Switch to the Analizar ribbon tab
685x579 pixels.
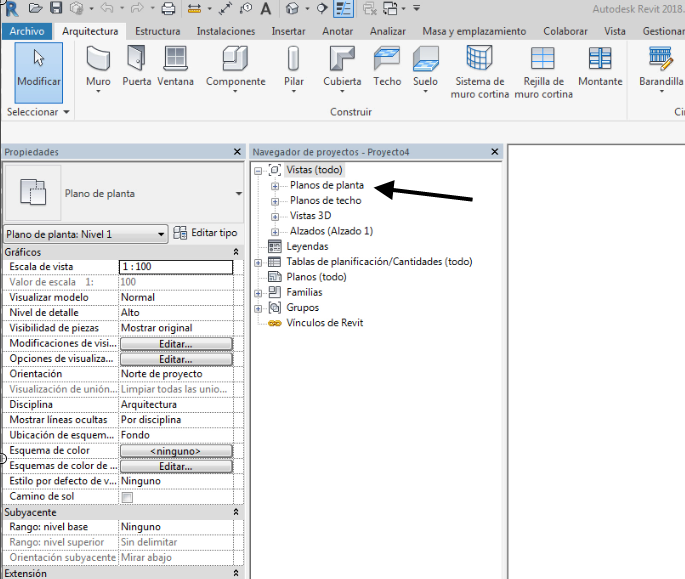point(388,31)
